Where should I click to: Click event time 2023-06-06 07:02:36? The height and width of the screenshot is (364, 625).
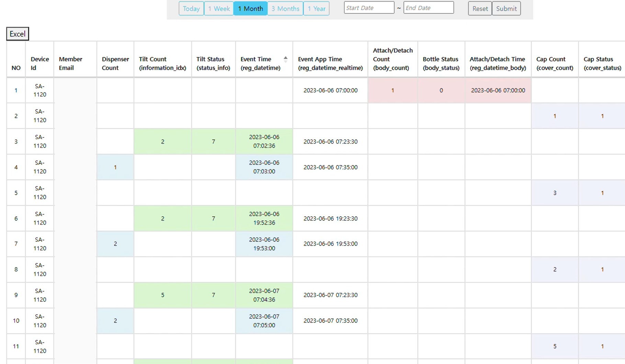[x=264, y=141]
